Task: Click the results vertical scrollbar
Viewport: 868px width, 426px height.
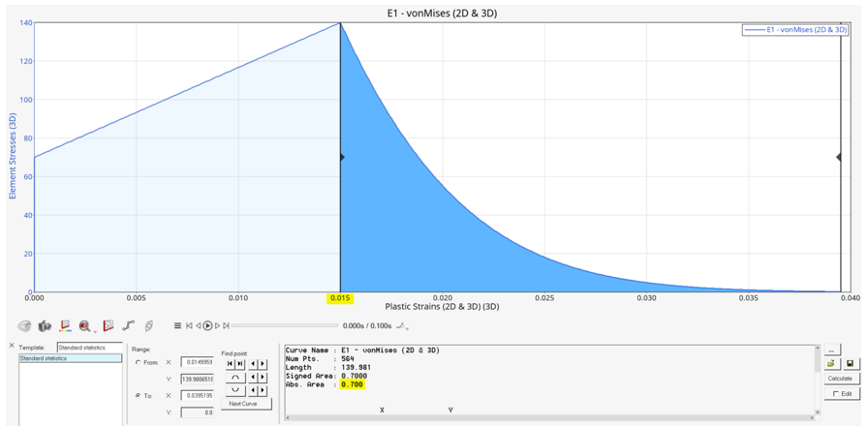Action: point(818,380)
